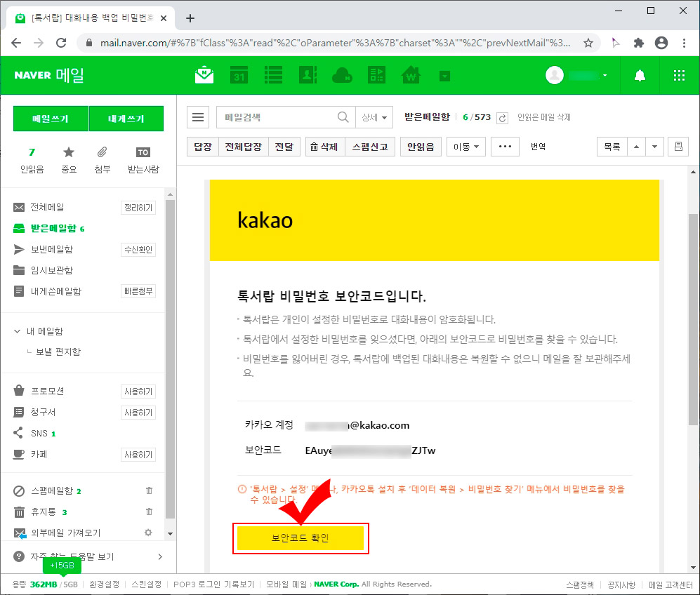Open the more options ellipsis menu
The width and height of the screenshot is (700, 595).
tap(505, 147)
